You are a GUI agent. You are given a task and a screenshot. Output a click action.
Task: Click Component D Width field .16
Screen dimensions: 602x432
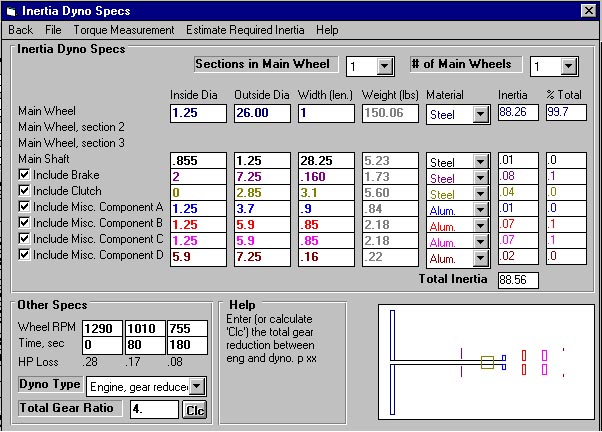[x=326, y=257]
